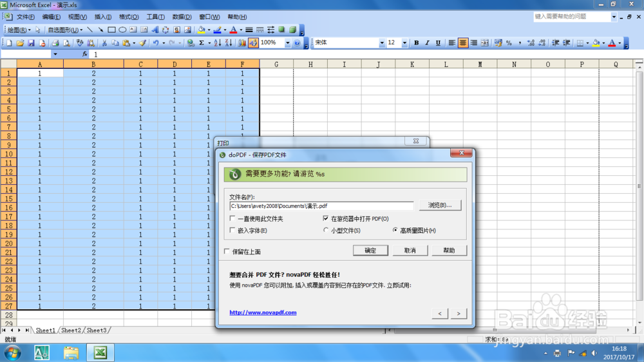Enable 嵌入字体 checkbox
This screenshot has height=362, width=644.
click(232, 230)
